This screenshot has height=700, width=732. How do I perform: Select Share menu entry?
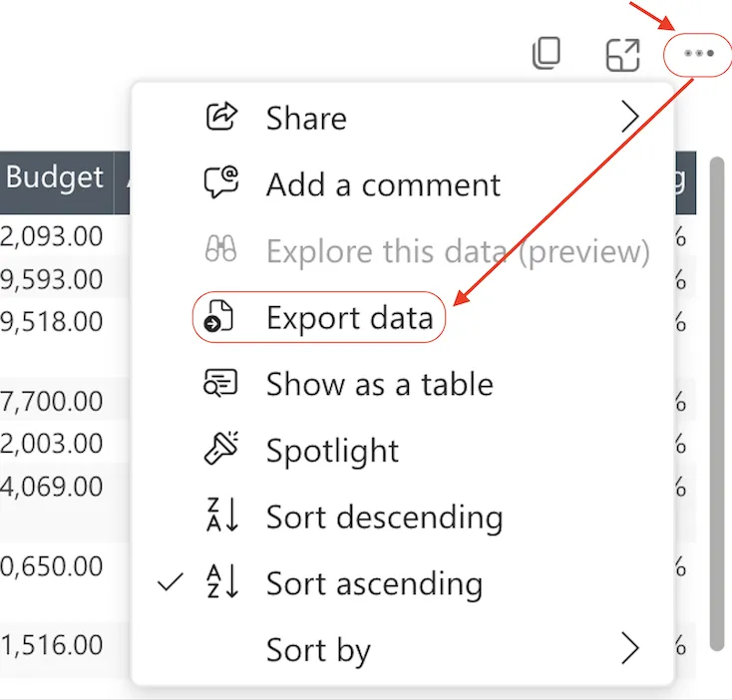tap(403, 117)
